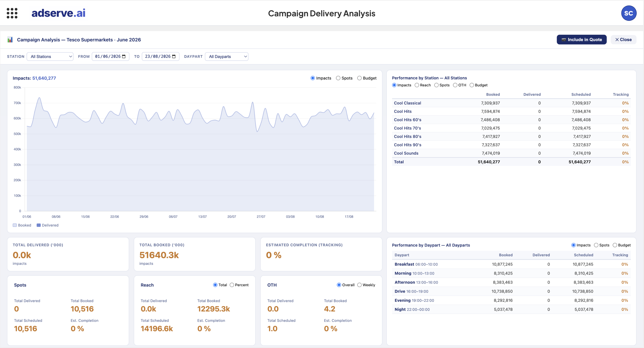This screenshot has width=644, height=348.
Task: Click Include in Quote button
Action: [582, 40]
